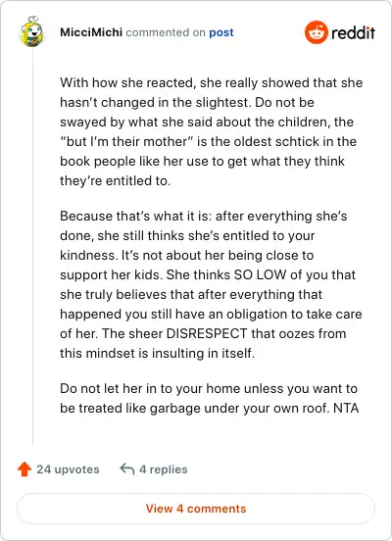Click the capitalized phrase "SO LOW"
Image resolution: width=392 pixels, height=541 pixels.
(x=260, y=275)
